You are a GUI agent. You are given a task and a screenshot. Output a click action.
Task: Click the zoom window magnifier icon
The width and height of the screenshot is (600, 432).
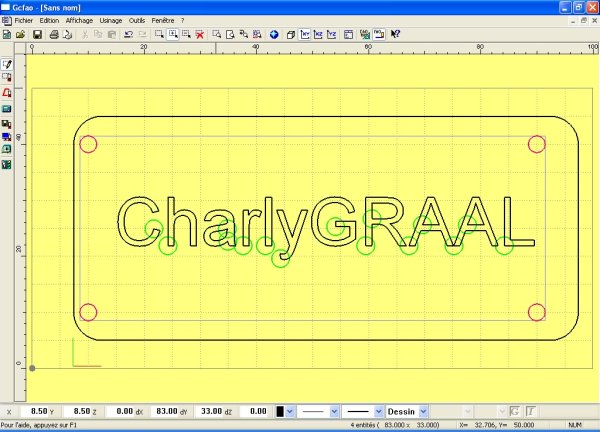(216, 35)
